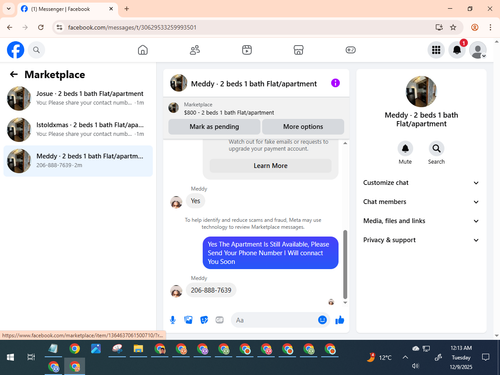
Task: Click the purple conversation information icon
Action: pyautogui.click(x=335, y=83)
